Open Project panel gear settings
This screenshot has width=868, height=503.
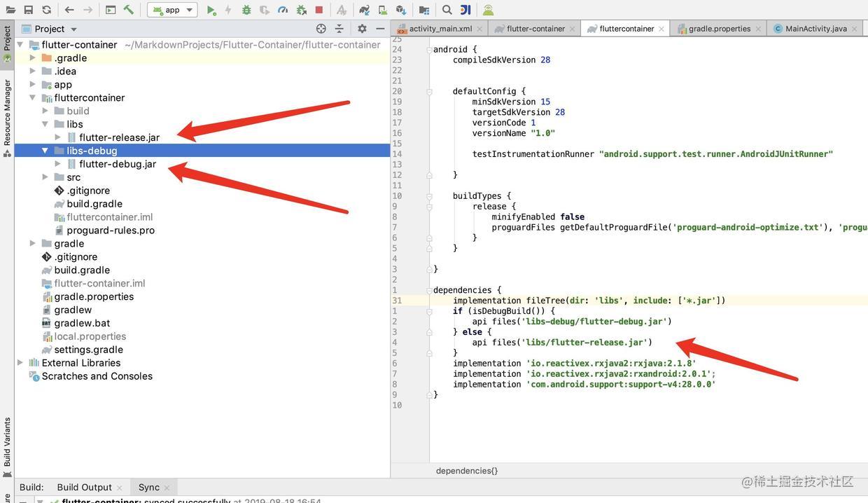(x=362, y=29)
